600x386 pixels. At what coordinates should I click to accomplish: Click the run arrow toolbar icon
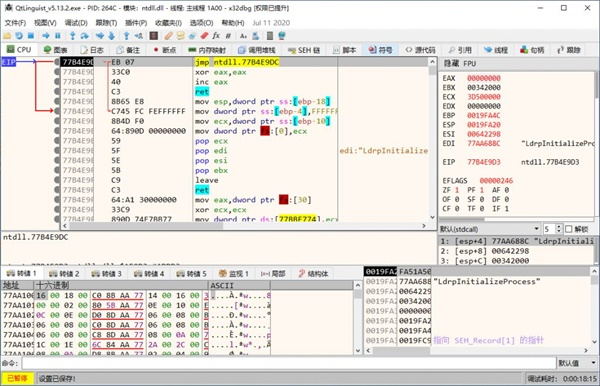pos(46,36)
